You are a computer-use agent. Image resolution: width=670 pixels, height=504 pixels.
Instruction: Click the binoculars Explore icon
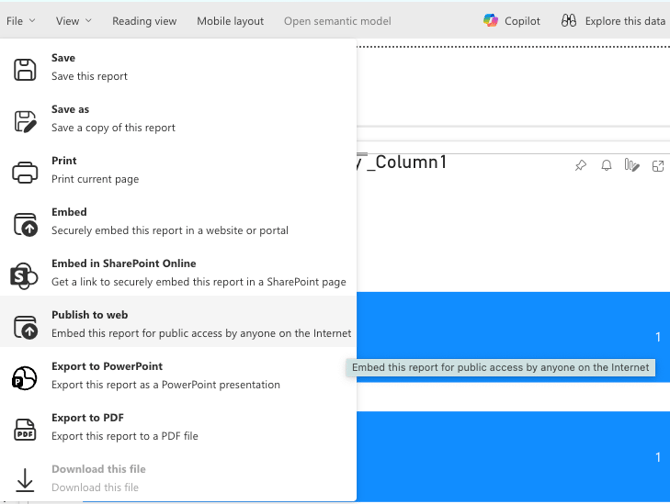coord(569,21)
